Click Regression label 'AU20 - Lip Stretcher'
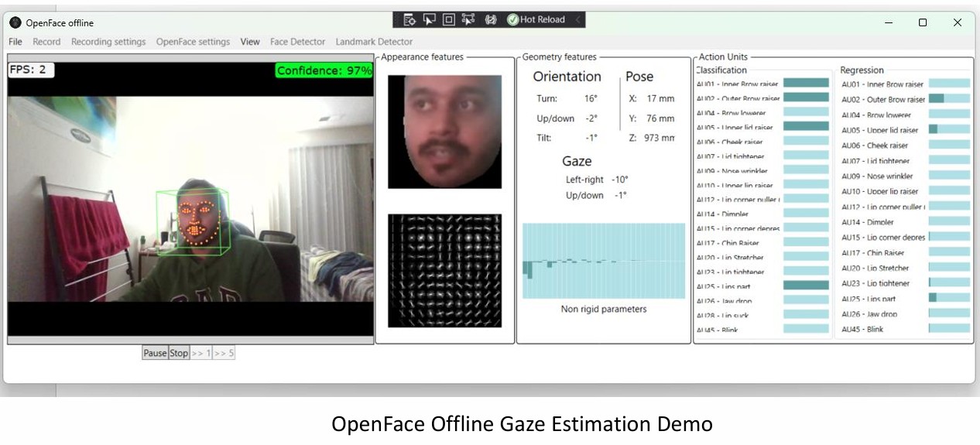The width and height of the screenshot is (980, 445). 876,268
